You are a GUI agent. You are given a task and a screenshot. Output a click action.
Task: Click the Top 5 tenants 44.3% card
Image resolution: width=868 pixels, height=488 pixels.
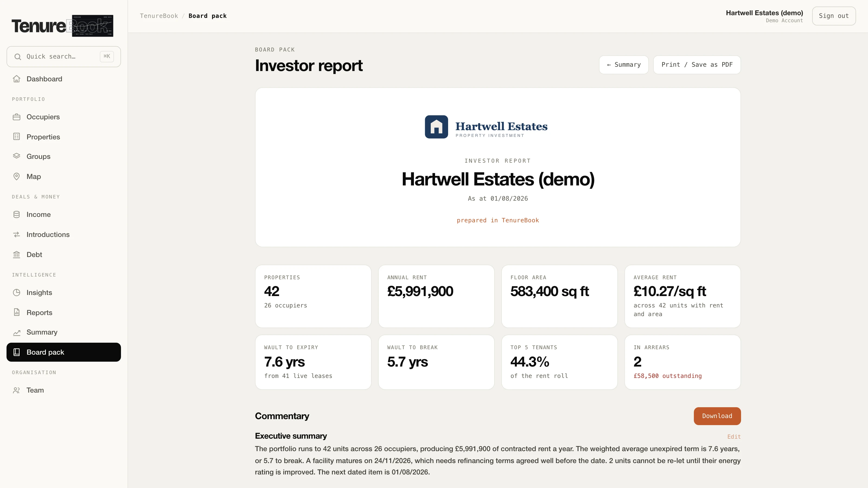pyautogui.click(x=559, y=362)
